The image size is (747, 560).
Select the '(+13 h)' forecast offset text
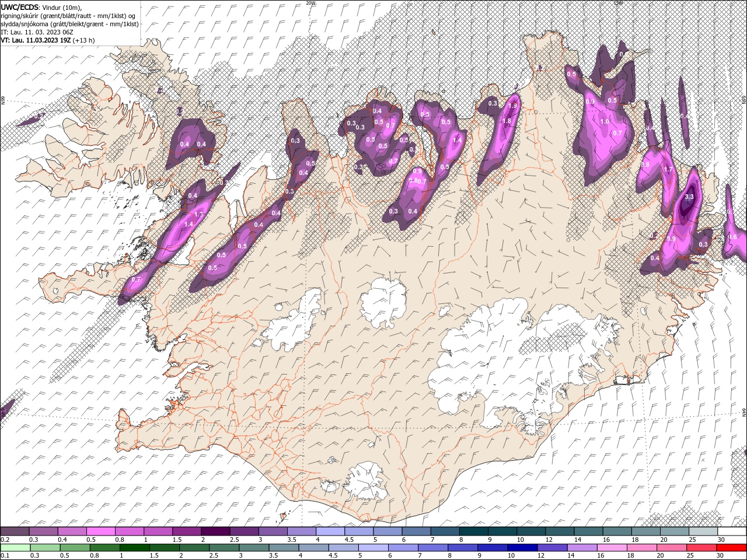(x=84, y=40)
